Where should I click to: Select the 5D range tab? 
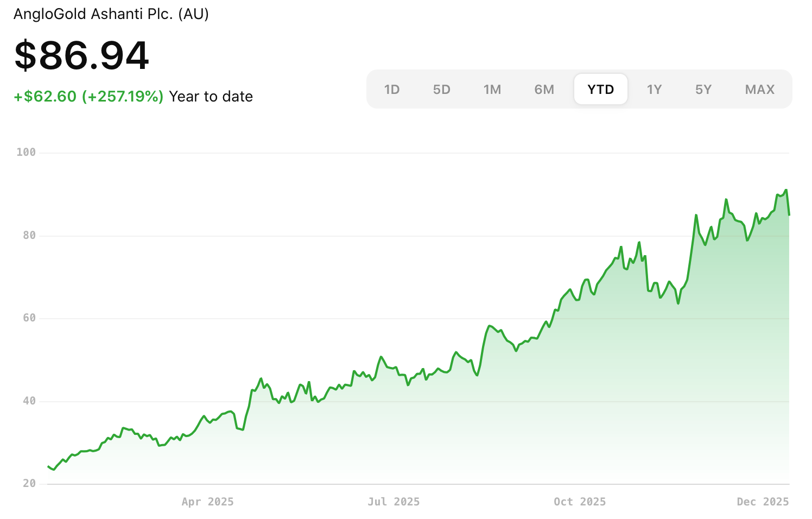[x=441, y=90]
